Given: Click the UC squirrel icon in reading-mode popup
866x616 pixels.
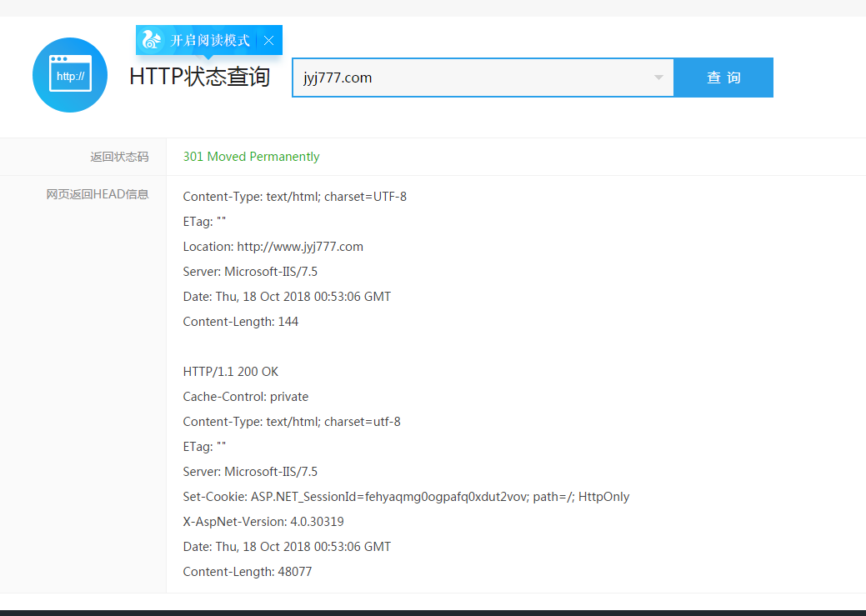Looking at the screenshot, I should tap(152, 39).
